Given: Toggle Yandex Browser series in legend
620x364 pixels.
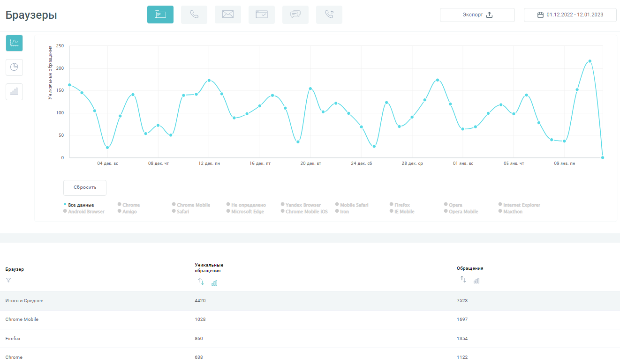Looking at the screenshot, I should click(303, 205).
